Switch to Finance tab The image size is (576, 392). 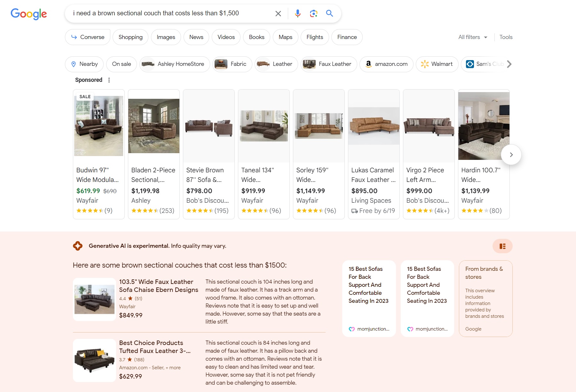pos(347,37)
